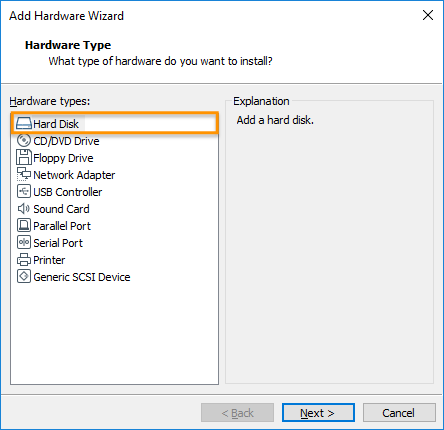Select the Serial Port icon
Screen dimensions: 444x430
(24, 243)
